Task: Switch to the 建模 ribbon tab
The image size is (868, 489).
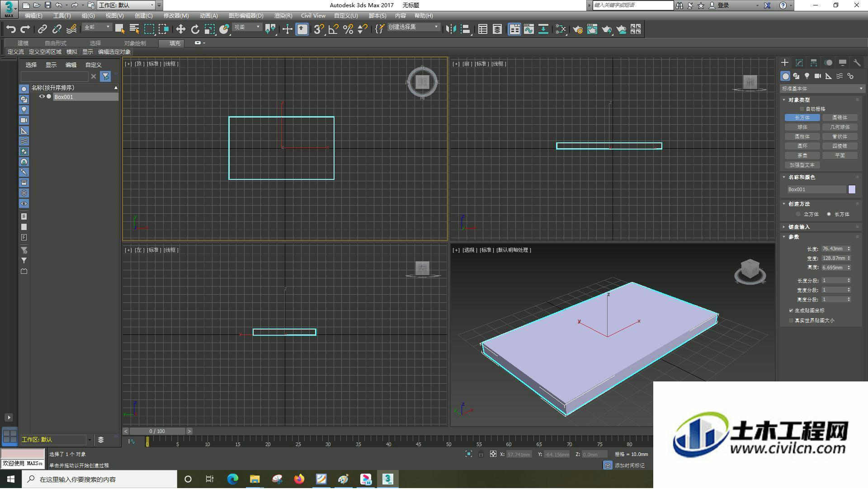Action: [23, 43]
